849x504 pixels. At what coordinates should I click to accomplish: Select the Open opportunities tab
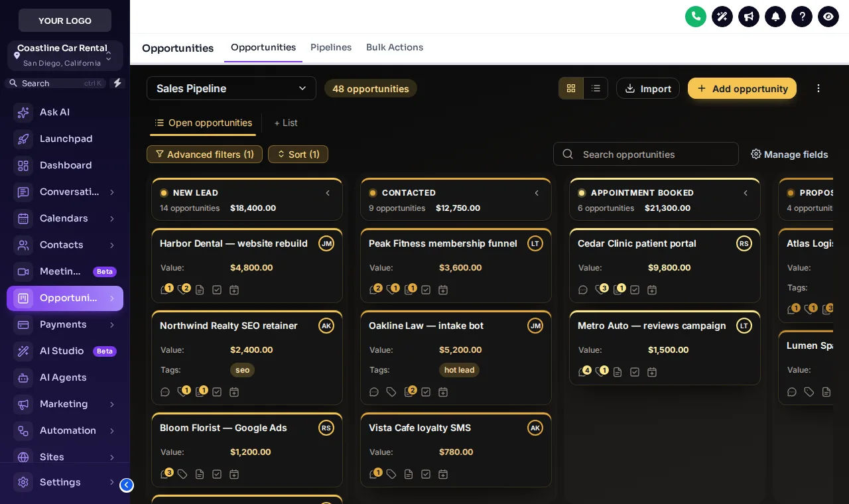203,123
